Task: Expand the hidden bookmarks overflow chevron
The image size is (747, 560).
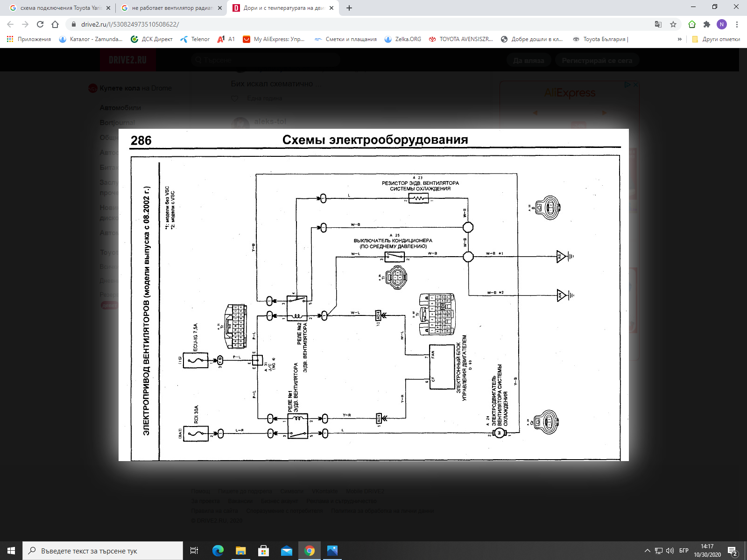Action: coord(679,39)
